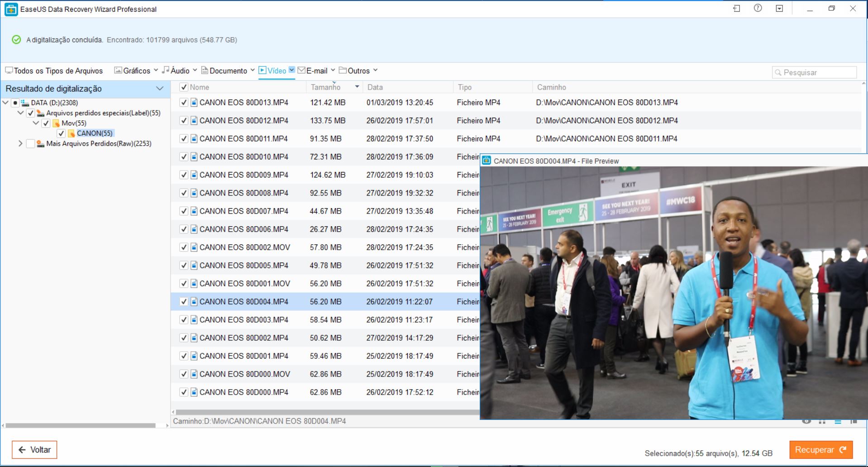Viewport: 868px width, 467px height.
Task: Click the File Preview window title icon
Action: (x=486, y=160)
